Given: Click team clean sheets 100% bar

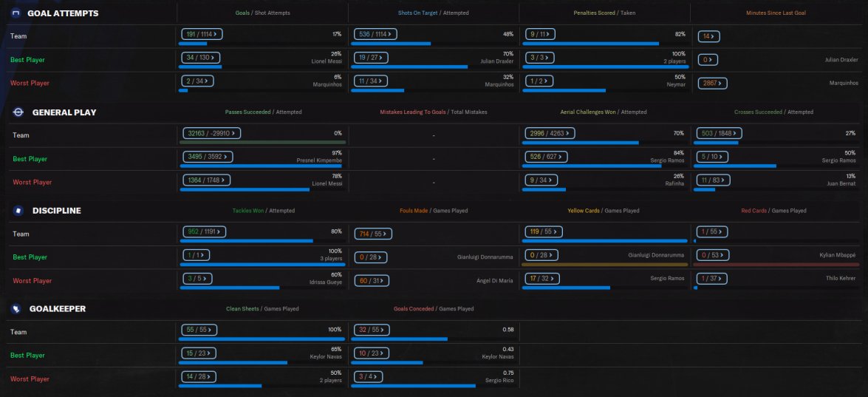Looking at the screenshot, I should [262, 339].
